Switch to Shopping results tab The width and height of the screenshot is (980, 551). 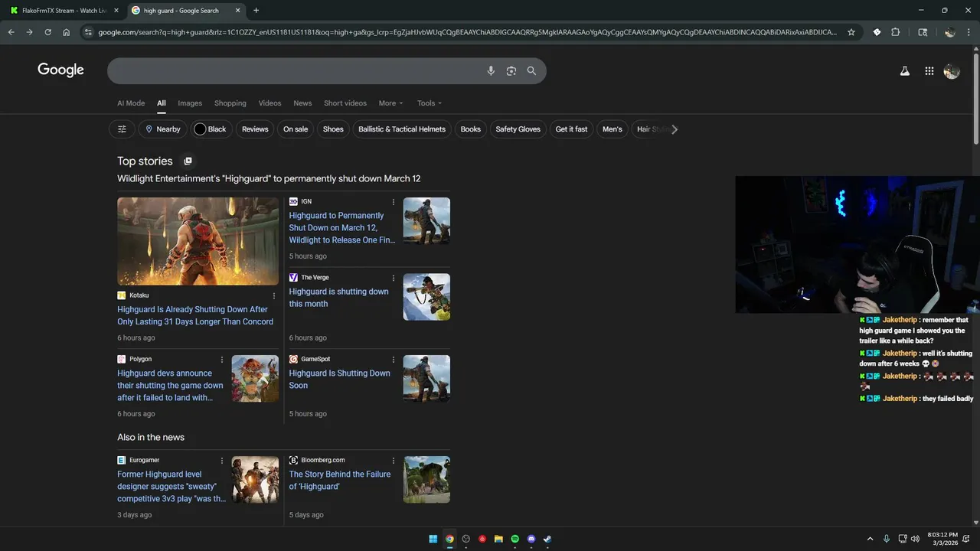click(230, 103)
